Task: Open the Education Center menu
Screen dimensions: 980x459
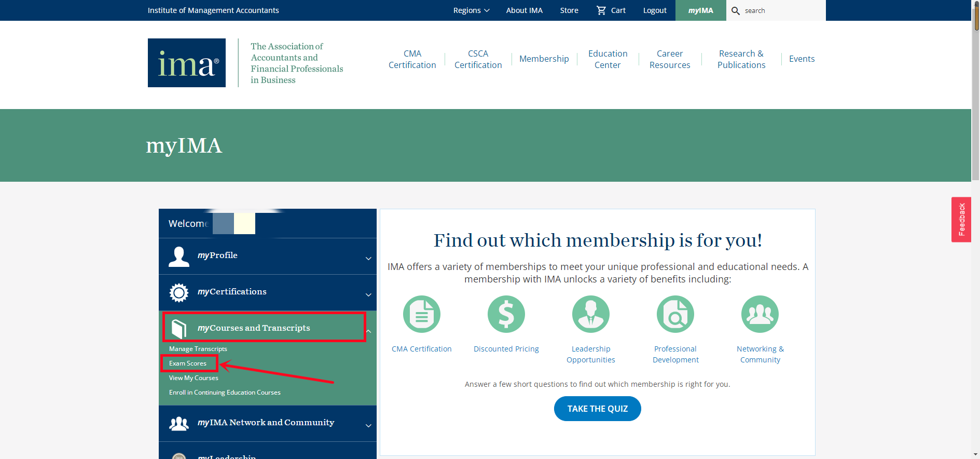Action: click(608, 59)
